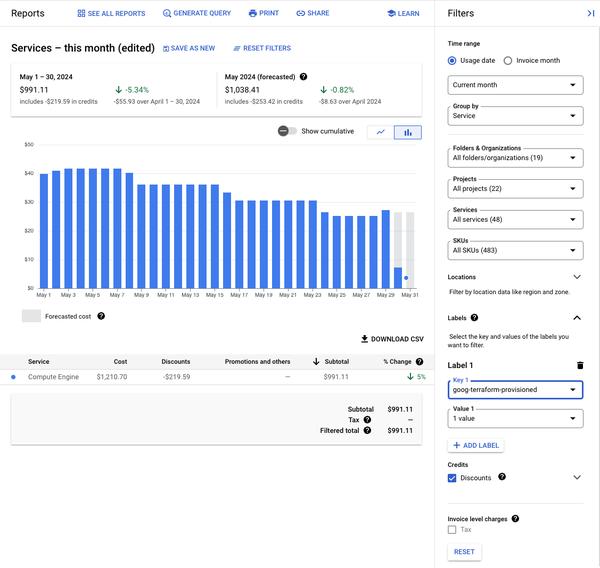Click Compute Engine series color dot
600x568 pixels.
coord(13,377)
